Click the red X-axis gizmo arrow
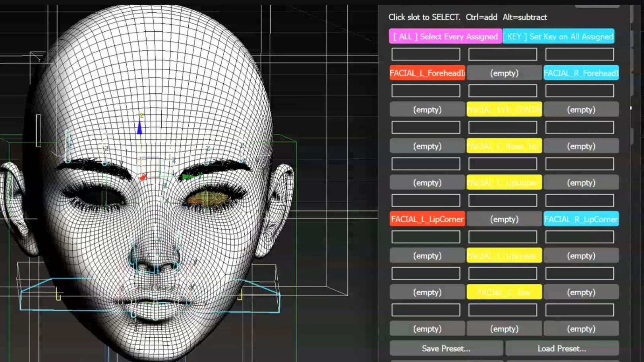644x362 pixels. pos(143,177)
